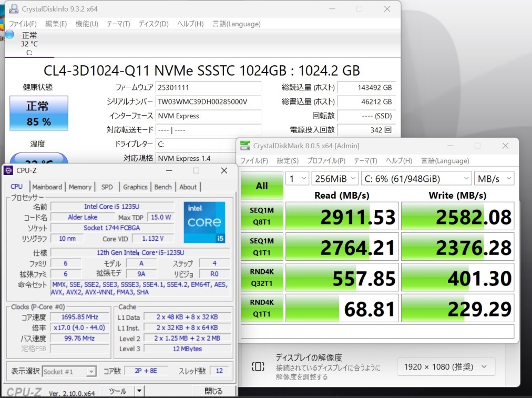Click the 閉じる button in CPU-Z

213,391
